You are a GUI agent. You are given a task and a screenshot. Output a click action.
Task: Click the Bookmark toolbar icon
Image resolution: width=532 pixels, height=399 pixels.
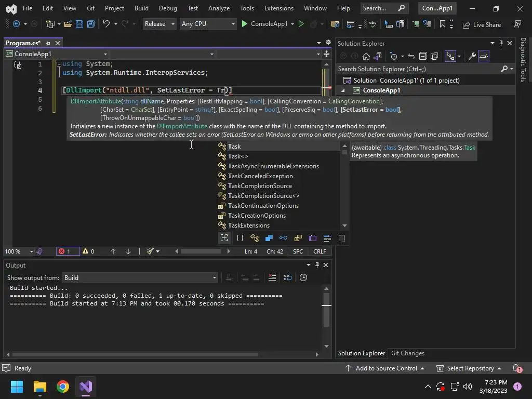[x=443, y=24]
